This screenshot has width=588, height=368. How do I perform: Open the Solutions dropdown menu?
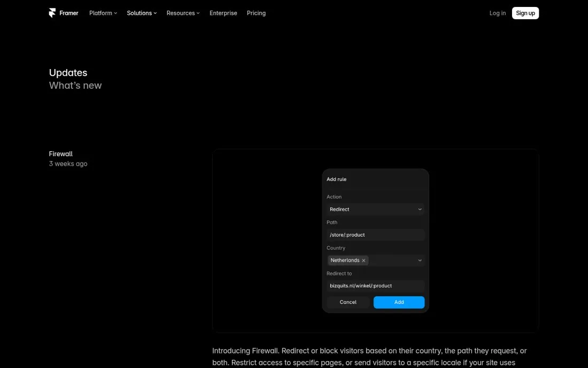coord(142,13)
